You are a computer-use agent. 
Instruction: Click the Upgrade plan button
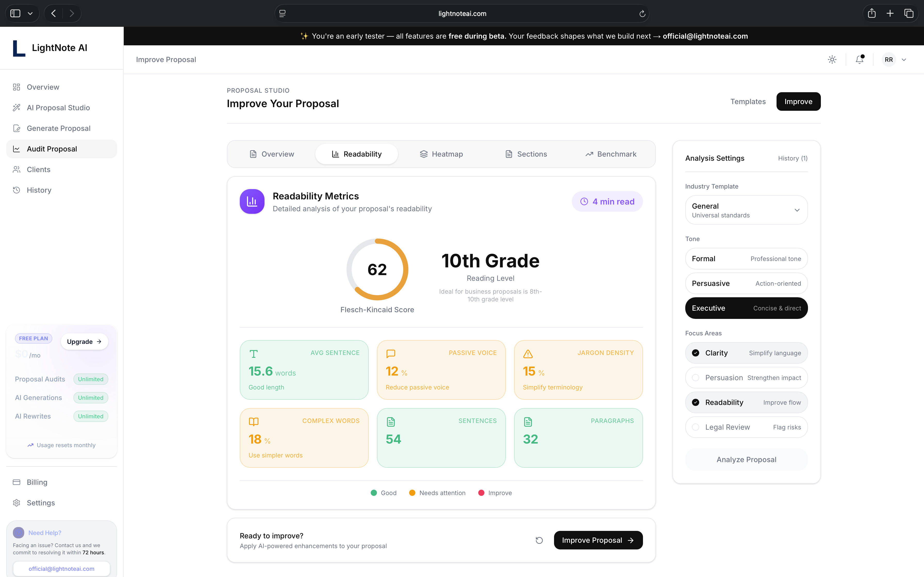pos(84,342)
